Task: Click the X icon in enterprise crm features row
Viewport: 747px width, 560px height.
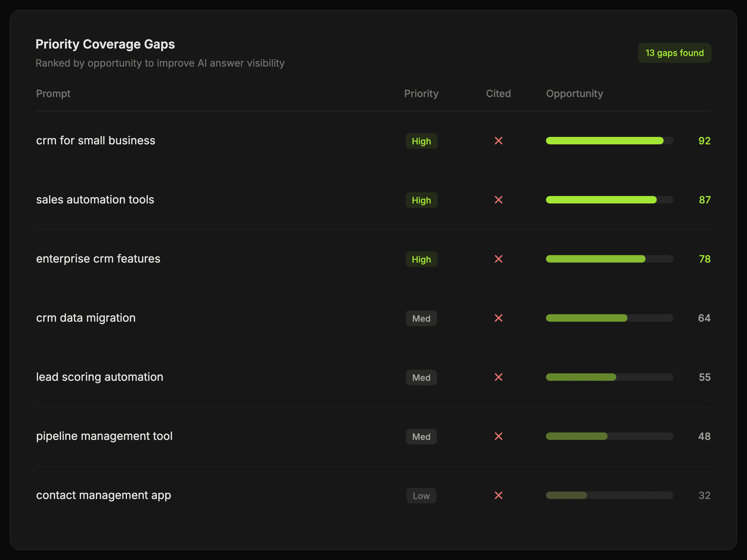Action: pyautogui.click(x=498, y=259)
